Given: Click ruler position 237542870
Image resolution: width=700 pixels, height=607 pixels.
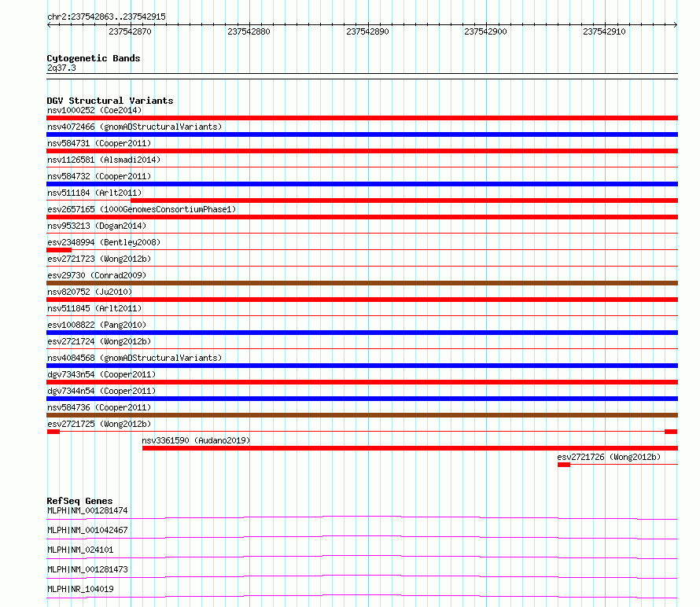Looking at the screenshot, I should point(130,31).
